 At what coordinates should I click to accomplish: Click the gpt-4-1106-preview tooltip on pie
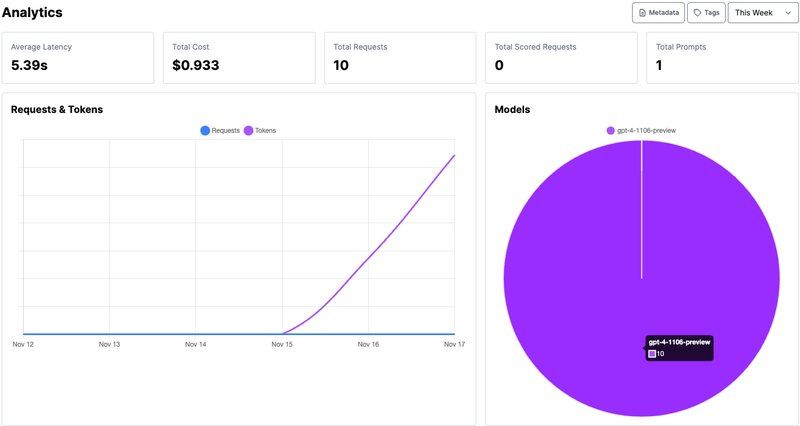pos(679,348)
